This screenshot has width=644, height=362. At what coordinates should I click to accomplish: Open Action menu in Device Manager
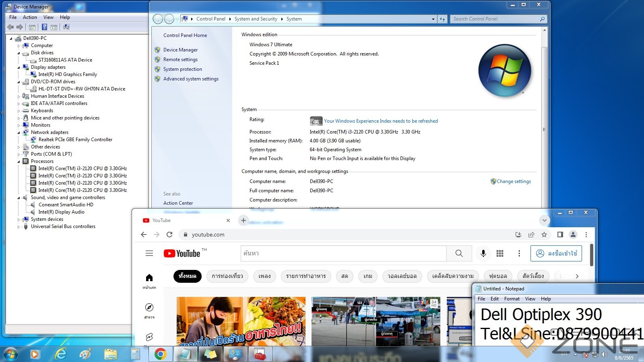pyautogui.click(x=30, y=17)
